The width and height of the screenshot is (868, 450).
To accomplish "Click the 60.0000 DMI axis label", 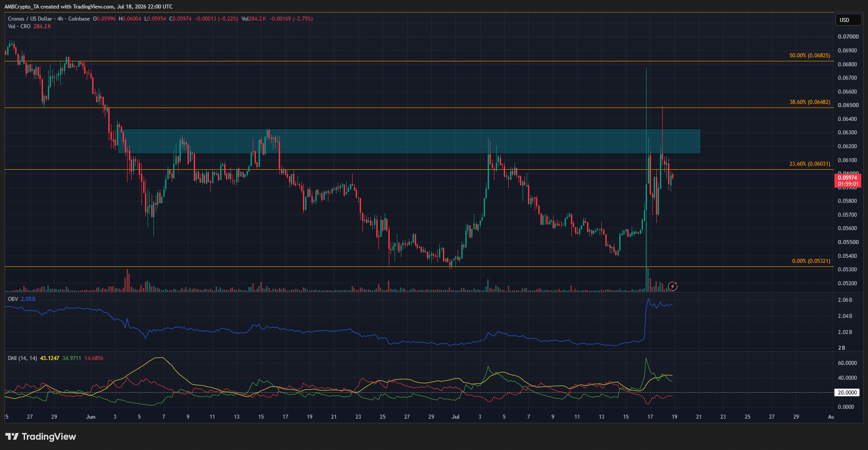I will coord(847,363).
